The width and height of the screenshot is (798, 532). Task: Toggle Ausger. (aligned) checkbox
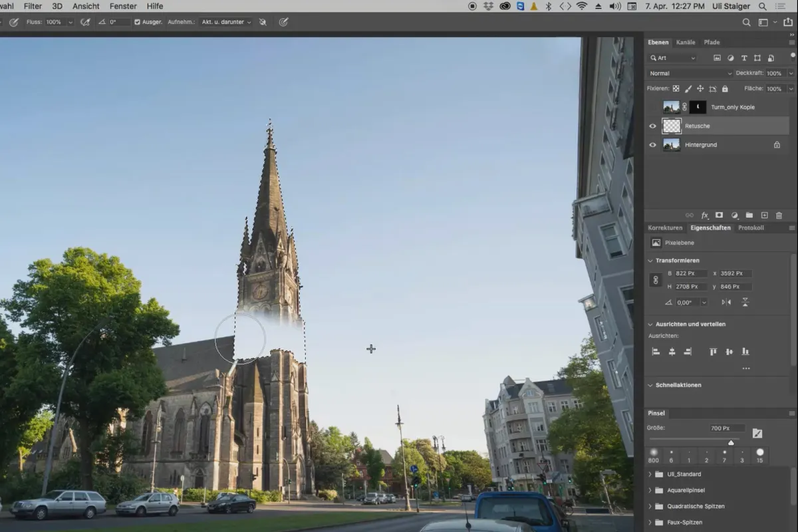coord(137,22)
